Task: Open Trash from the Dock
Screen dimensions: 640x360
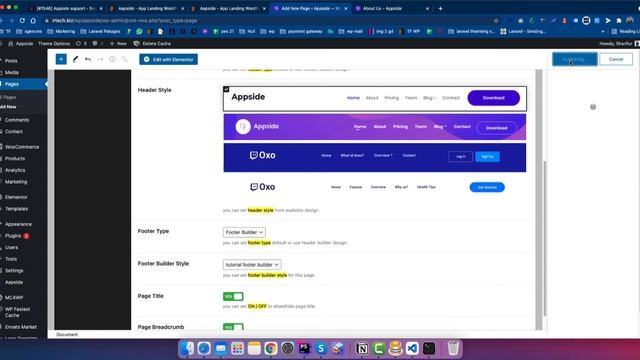Action: click(453, 349)
